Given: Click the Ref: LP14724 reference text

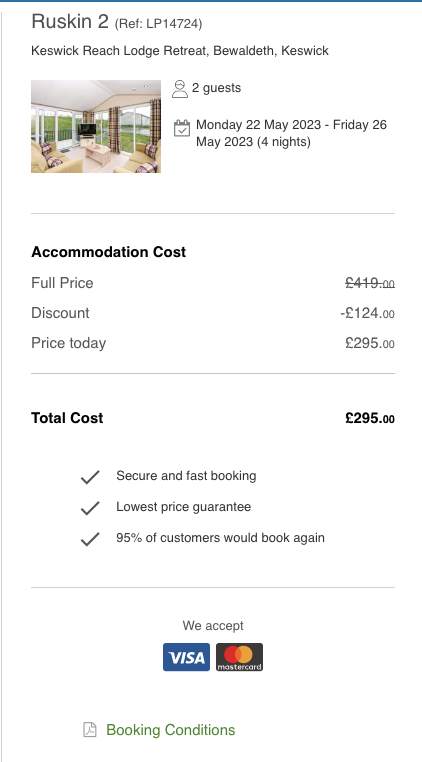Looking at the screenshot, I should pos(158,23).
